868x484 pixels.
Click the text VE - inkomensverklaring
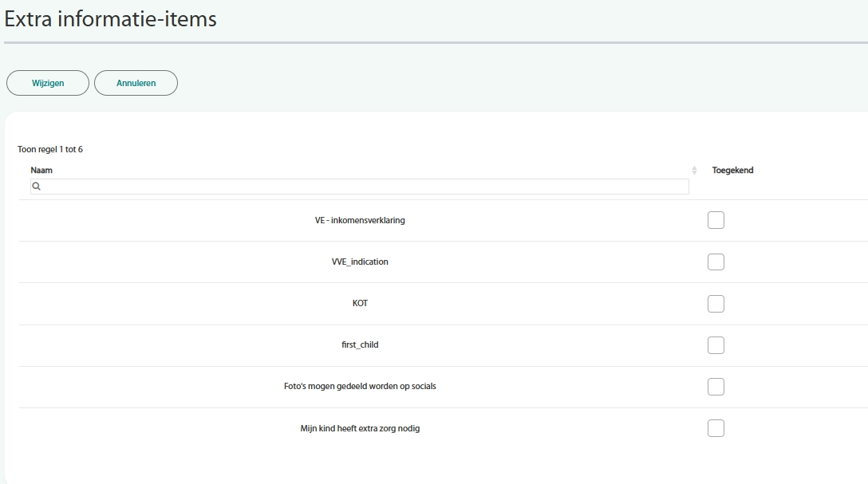pos(360,220)
